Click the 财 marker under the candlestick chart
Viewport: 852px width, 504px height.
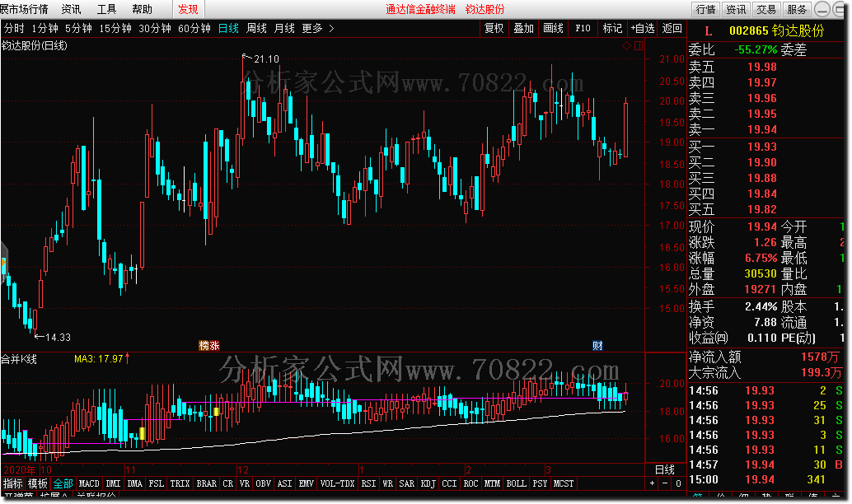point(597,345)
